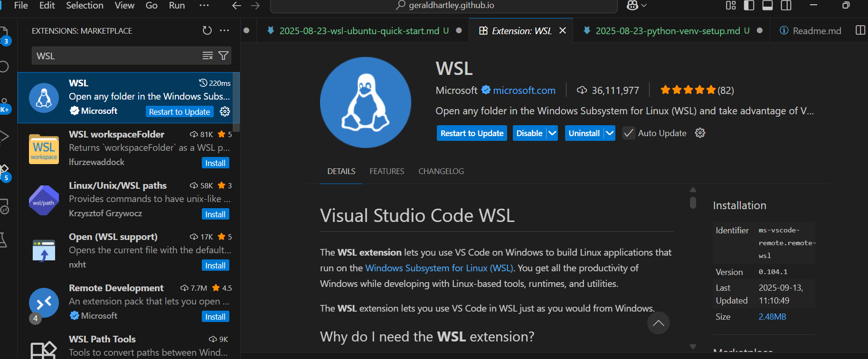Image resolution: width=868 pixels, height=359 pixels.
Task: Go back with the left navigation arrow
Action: (x=236, y=6)
